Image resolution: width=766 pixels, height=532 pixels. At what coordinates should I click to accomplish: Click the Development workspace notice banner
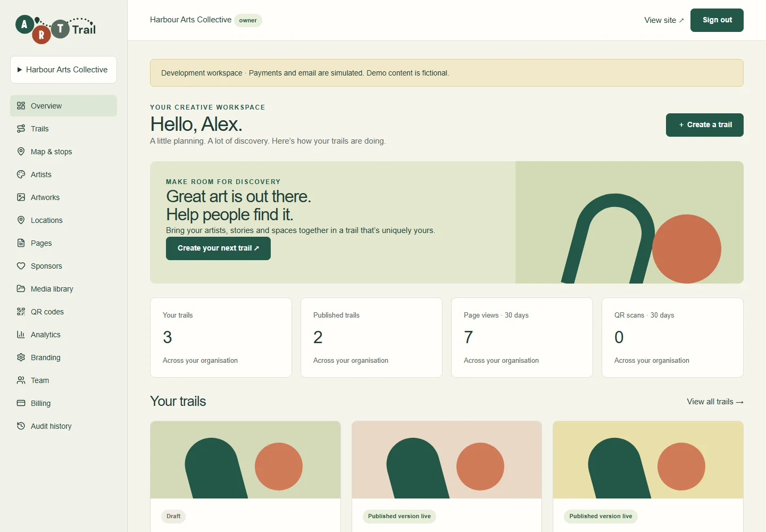(x=447, y=73)
